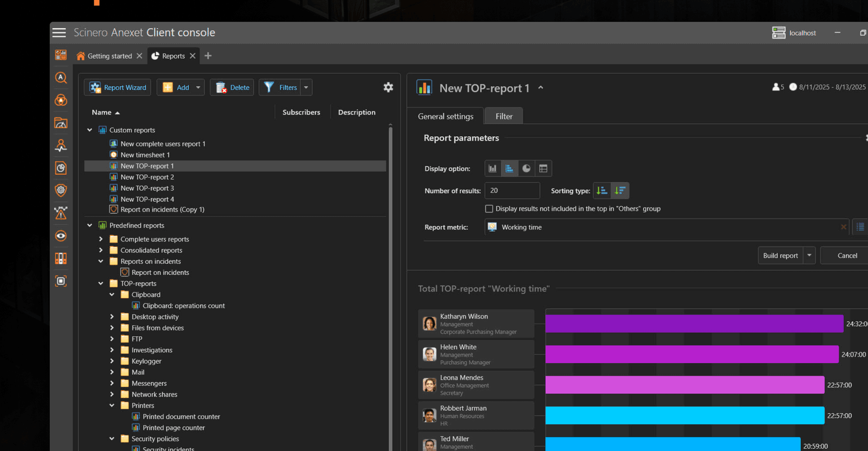The width and height of the screenshot is (868, 451).
Task: Expand the Desktop activity folder
Action: [112, 316]
